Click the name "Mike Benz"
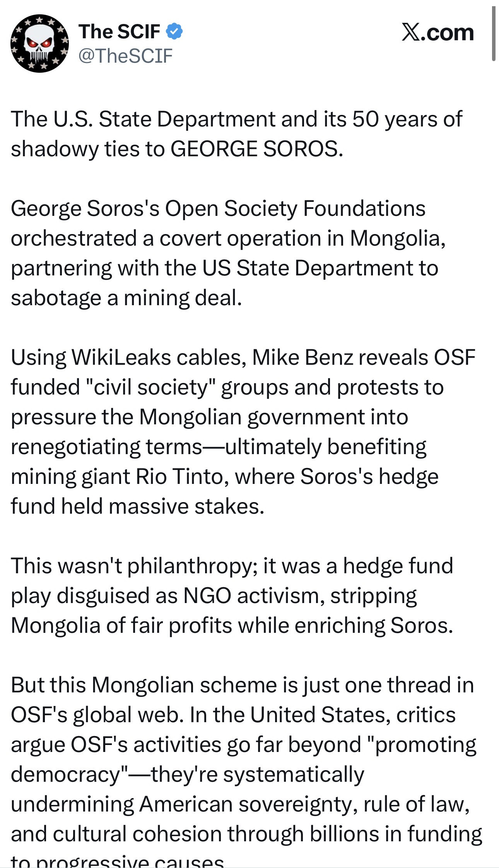This screenshot has width=499, height=868. click(x=302, y=357)
